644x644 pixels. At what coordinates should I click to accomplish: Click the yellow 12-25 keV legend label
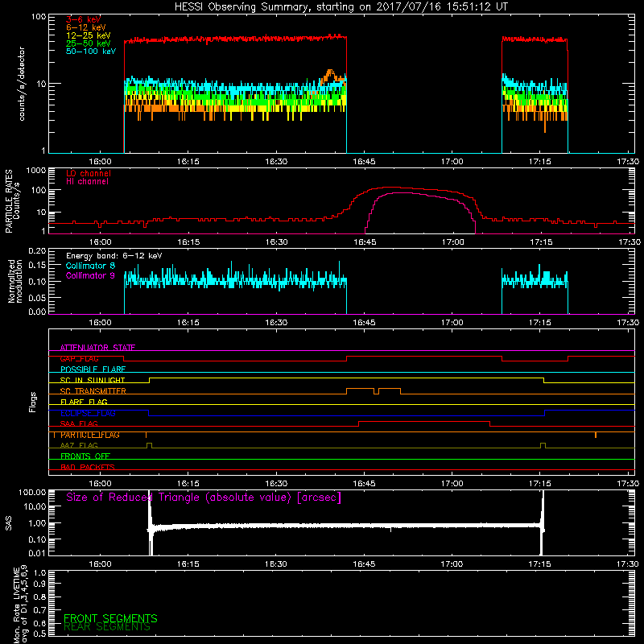(89, 35)
